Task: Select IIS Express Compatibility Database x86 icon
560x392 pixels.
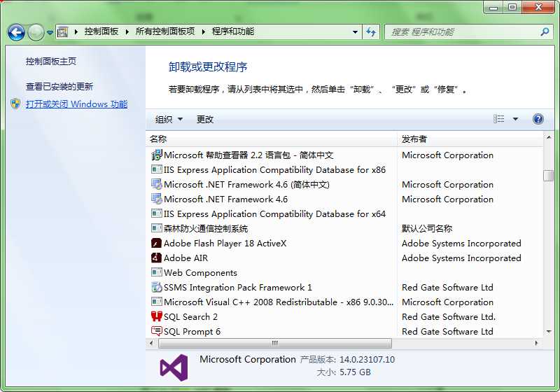Action: point(156,169)
